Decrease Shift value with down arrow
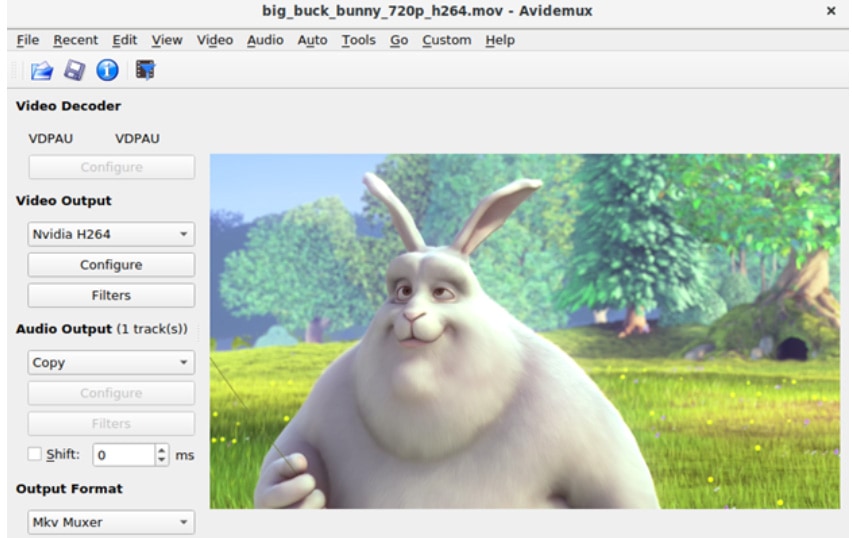Image resolution: width=852 pixels, height=538 pixels. pyautogui.click(x=162, y=460)
